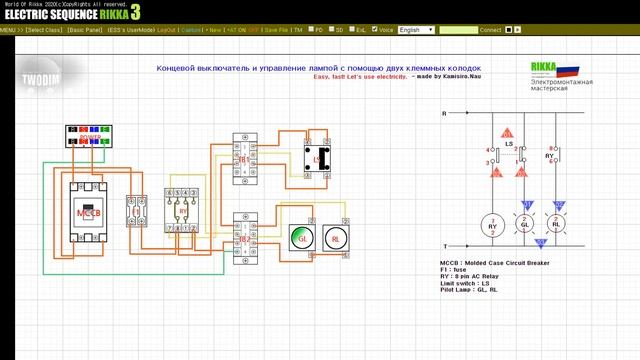The width and height of the screenshot is (640, 360).
Task: Click the play arrow icon in toolbar
Action: point(518,30)
